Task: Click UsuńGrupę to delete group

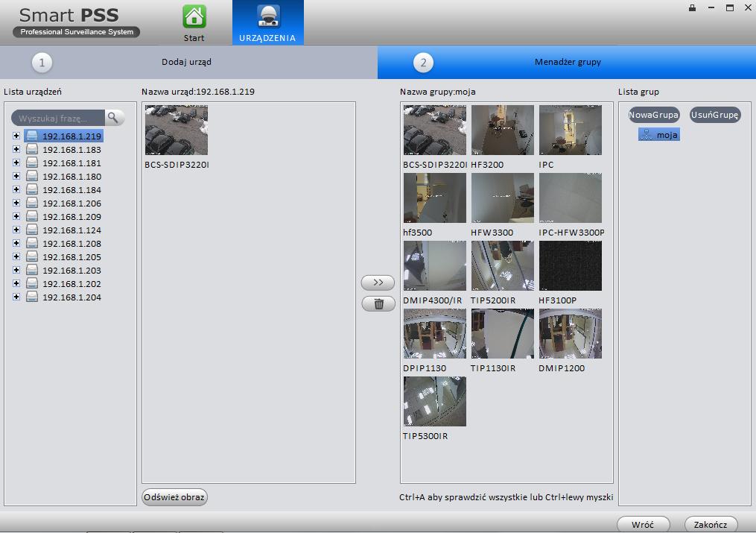Action: tap(714, 115)
